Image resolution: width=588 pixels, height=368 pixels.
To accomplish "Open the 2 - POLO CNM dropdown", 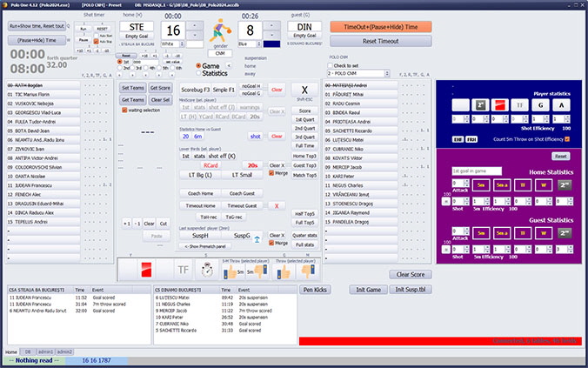I will coord(387,74).
